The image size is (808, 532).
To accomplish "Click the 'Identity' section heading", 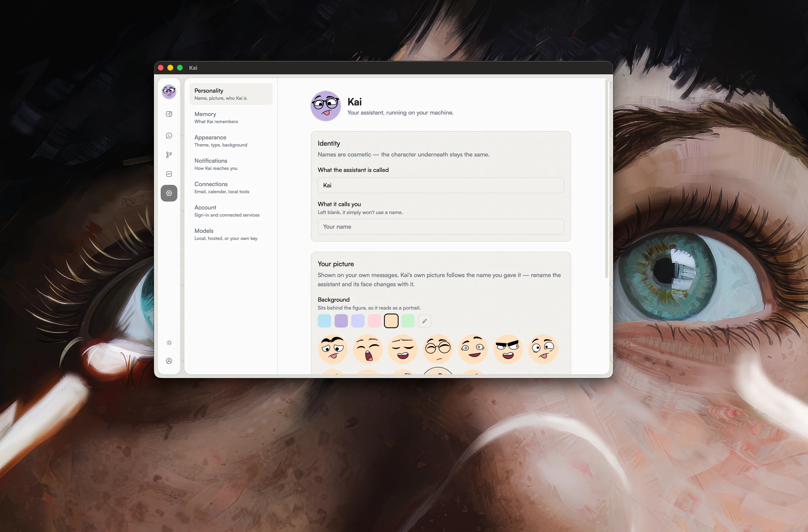I will click(x=329, y=144).
